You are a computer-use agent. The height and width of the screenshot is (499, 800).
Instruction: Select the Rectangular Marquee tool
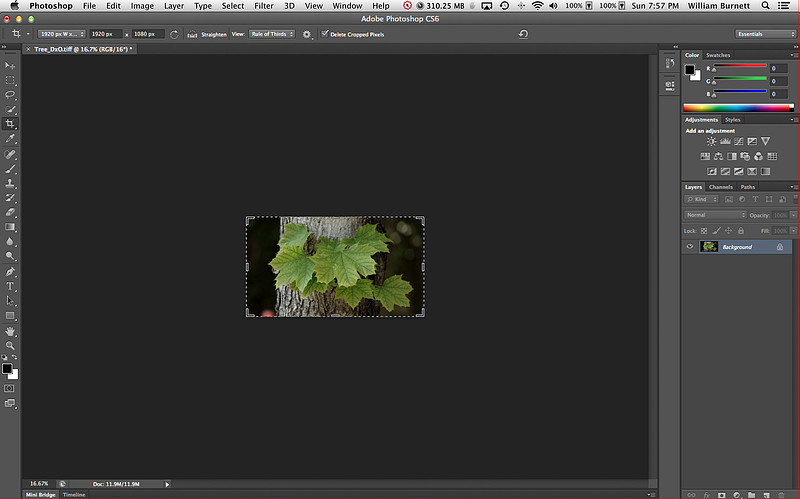coord(10,80)
